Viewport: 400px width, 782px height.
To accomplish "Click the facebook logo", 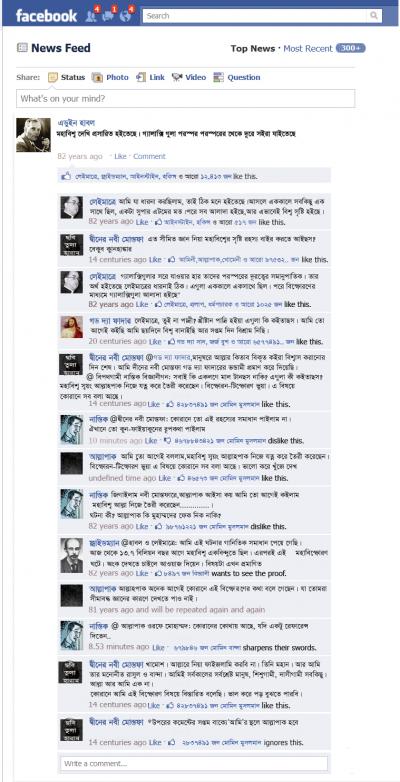I will [x=46, y=16].
